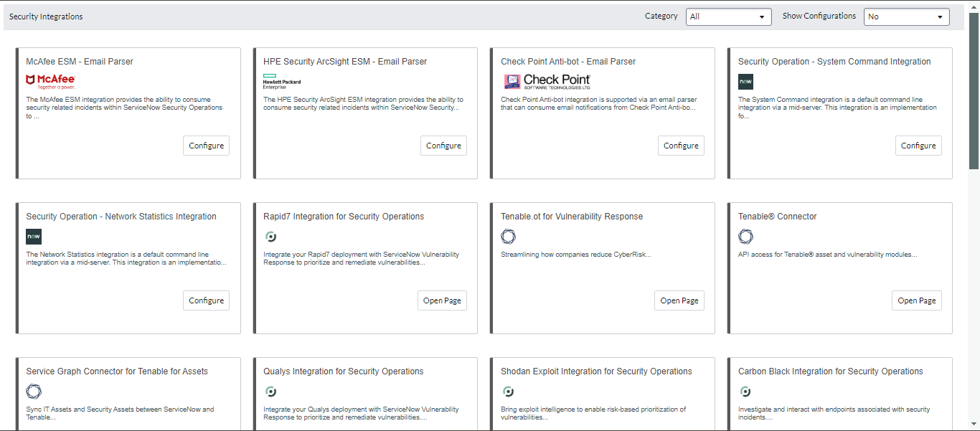Click the now icon on System Command Integration

pos(745,81)
